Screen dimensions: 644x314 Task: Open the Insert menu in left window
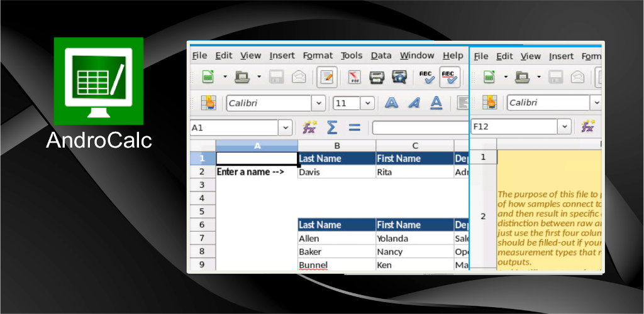pos(282,56)
